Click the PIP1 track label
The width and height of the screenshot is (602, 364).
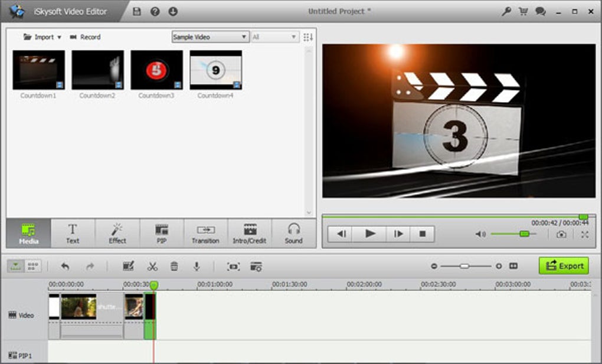pos(20,356)
